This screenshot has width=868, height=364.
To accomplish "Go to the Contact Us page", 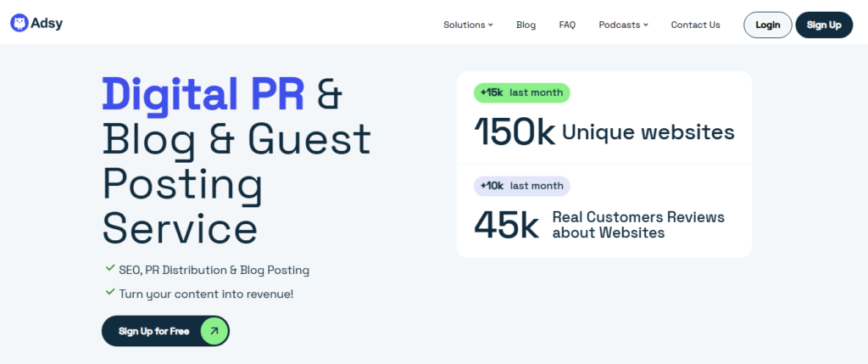I will click(695, 25).
